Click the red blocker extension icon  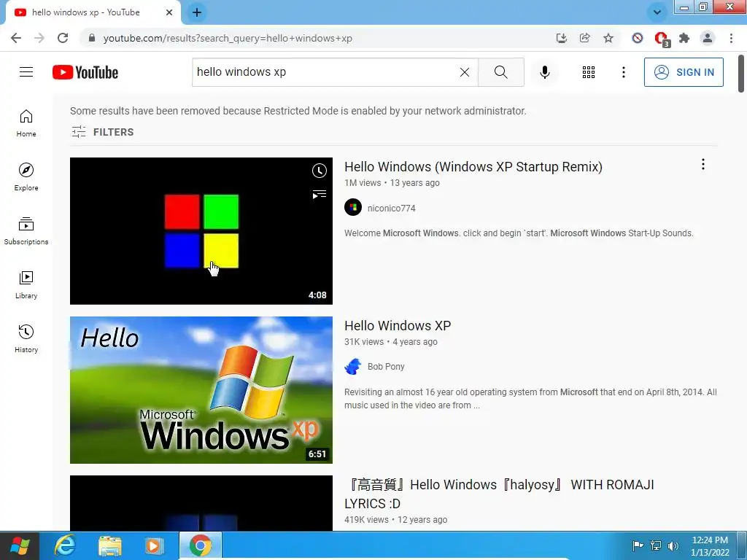point(638,38)
